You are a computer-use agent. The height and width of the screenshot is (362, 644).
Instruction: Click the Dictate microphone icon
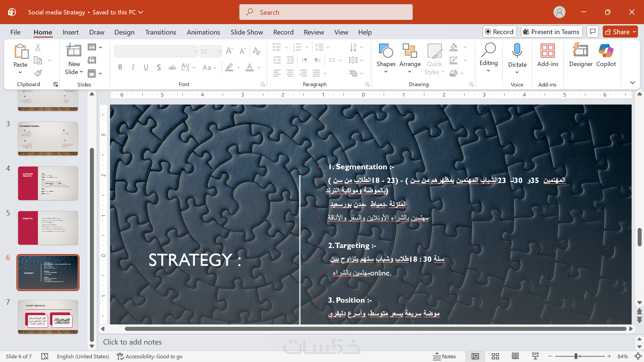(517, 51)
